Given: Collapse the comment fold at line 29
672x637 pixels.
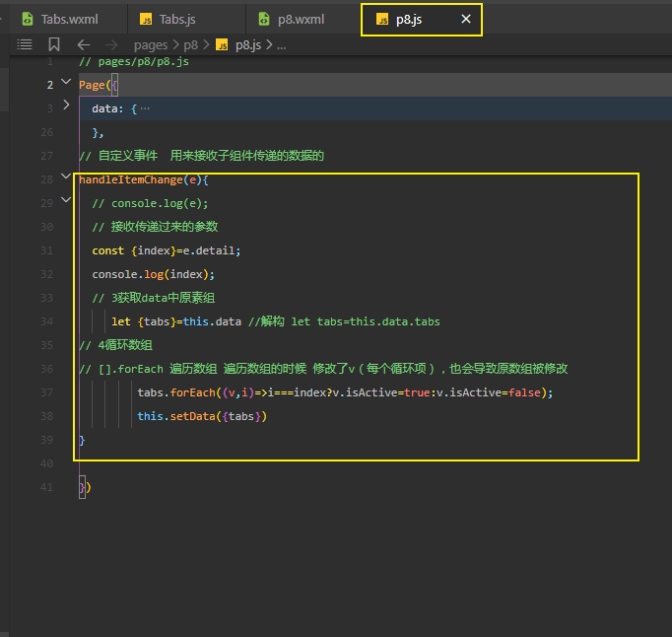Looking at the screenshot, I should (x=66, y=199).
